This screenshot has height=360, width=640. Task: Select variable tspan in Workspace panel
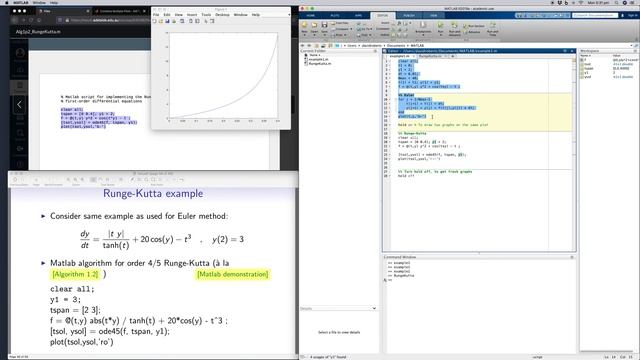[x=588, y=68]
